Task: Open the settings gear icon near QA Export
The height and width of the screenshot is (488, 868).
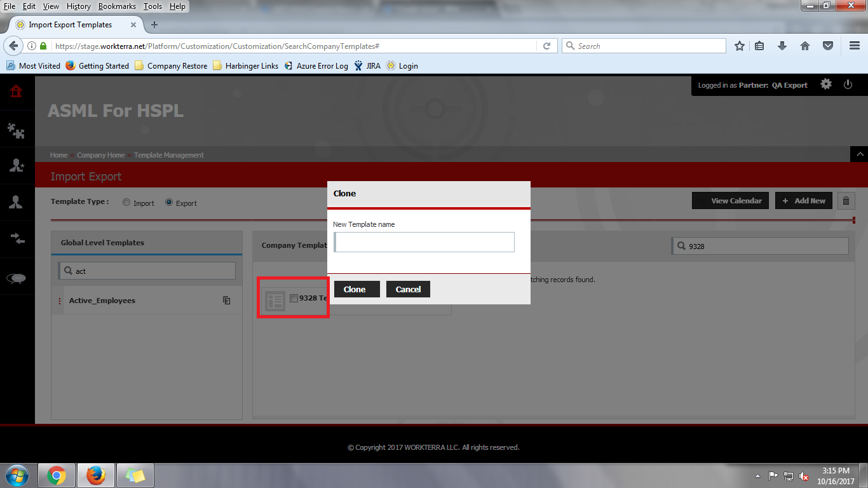Action: [x=825, y=85]
